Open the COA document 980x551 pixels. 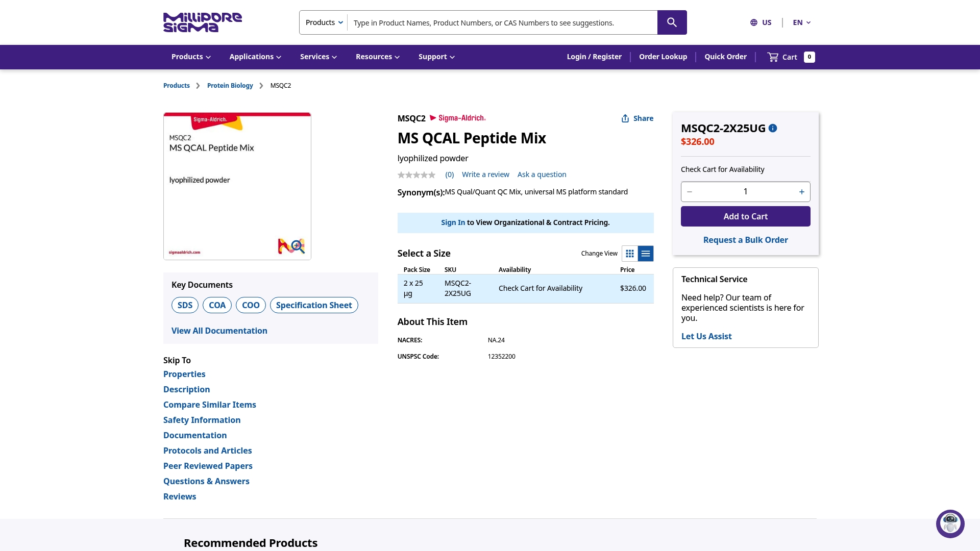point(217,305)
